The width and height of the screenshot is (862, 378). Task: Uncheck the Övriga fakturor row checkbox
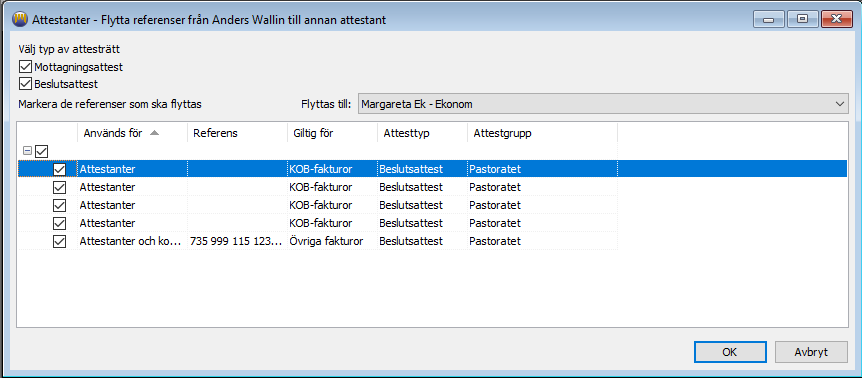coord(59,241)
